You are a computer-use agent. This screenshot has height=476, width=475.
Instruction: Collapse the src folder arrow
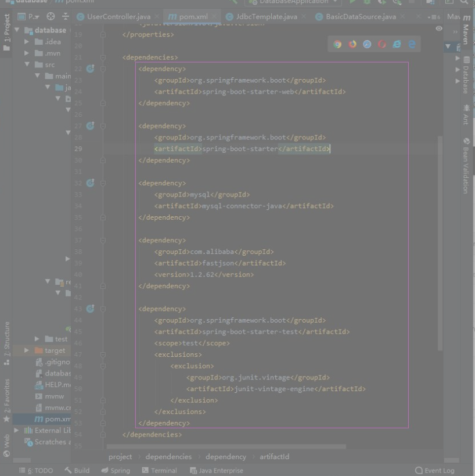point(27,65)
